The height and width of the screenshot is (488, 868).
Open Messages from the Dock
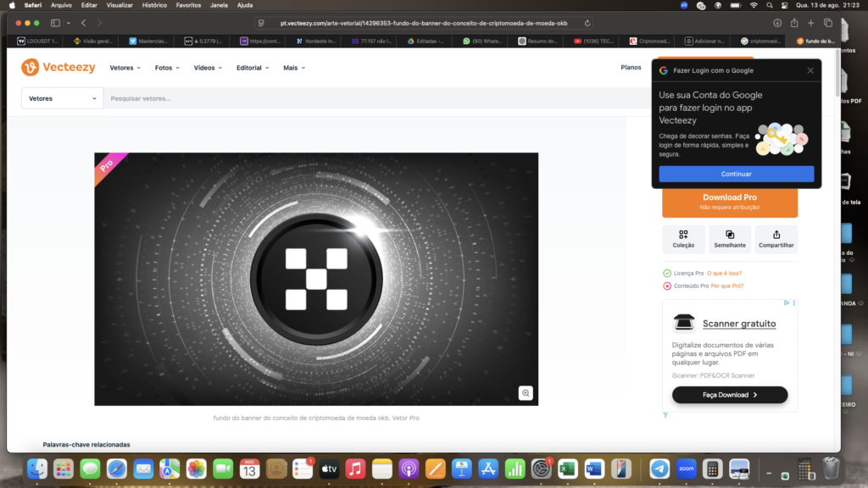(90, 469)
